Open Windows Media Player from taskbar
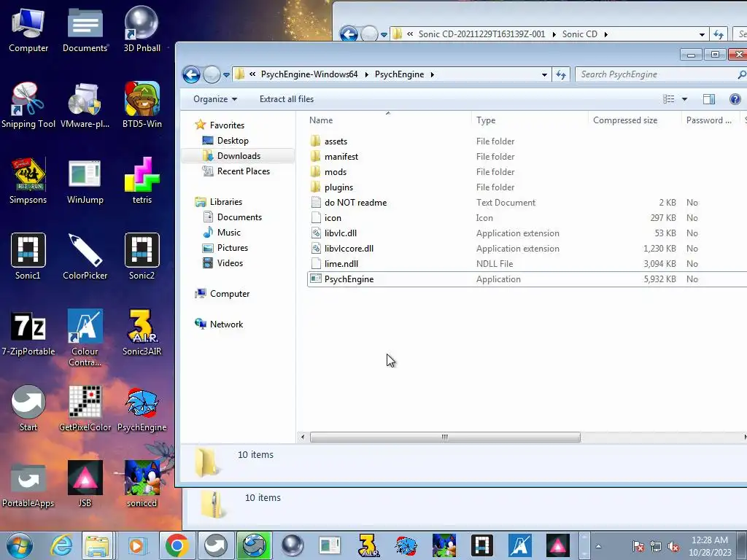Image resolution: width=747 pixels, height=560 pixels. (x=136, y=545)
